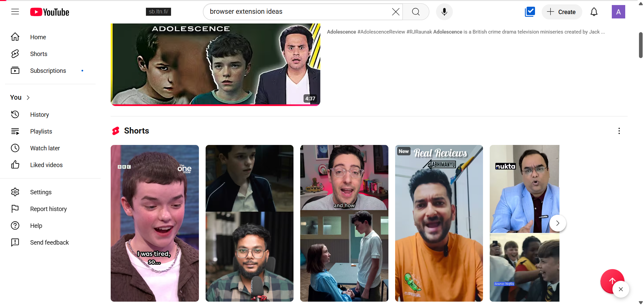Image resolution: width=644 pixels, height=306 pixels.
Task: Open Liked videos
Action: click(50, 165)
